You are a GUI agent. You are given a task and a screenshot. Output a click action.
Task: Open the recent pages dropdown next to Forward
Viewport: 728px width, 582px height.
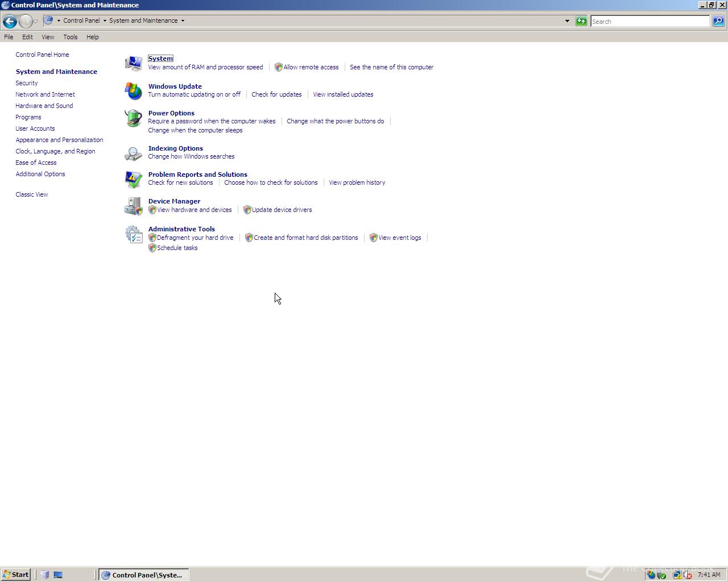click(x=35, y=21)
